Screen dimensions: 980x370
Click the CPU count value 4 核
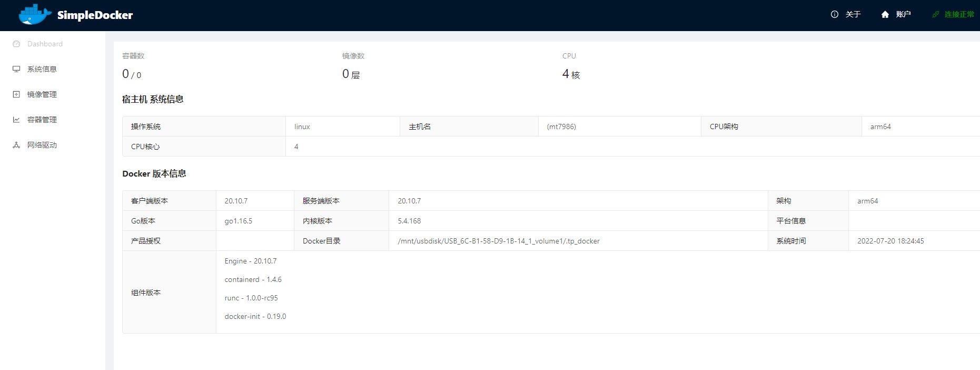[x=571, y=74]
